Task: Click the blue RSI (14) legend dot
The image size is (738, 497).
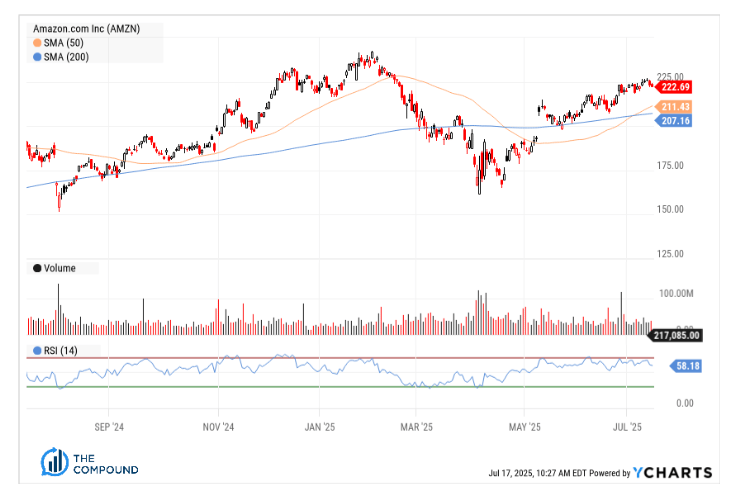Action: 37,351
